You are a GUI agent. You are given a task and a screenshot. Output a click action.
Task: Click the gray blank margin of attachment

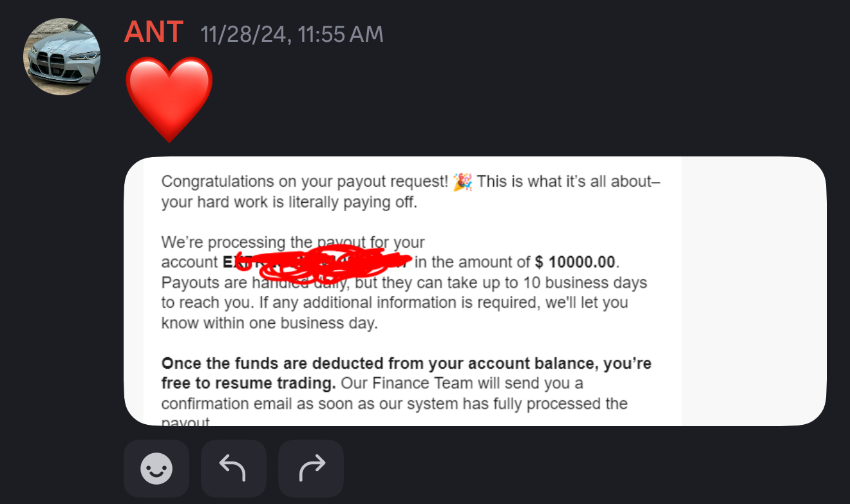click(753, 291)
